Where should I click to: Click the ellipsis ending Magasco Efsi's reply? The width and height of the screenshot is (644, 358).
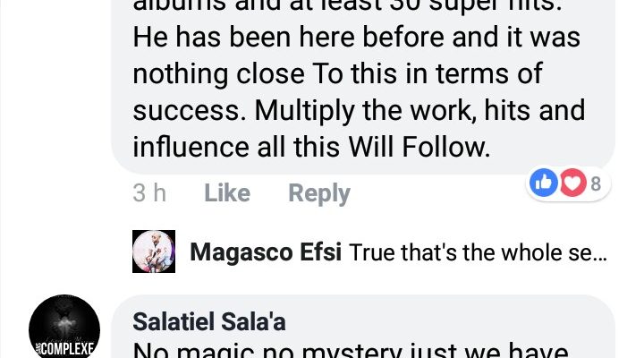coord(602,258)
